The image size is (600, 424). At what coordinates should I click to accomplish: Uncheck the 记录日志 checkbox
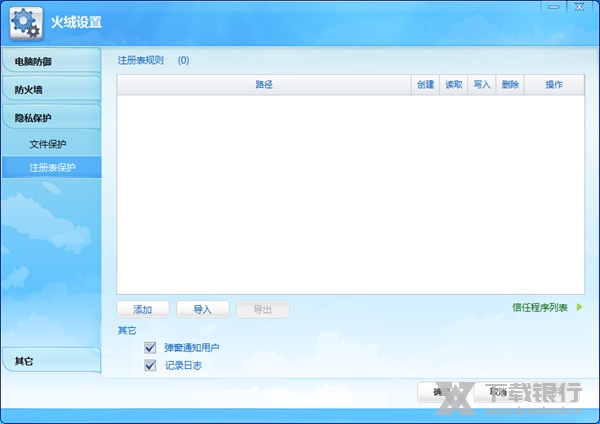[151, 365]
